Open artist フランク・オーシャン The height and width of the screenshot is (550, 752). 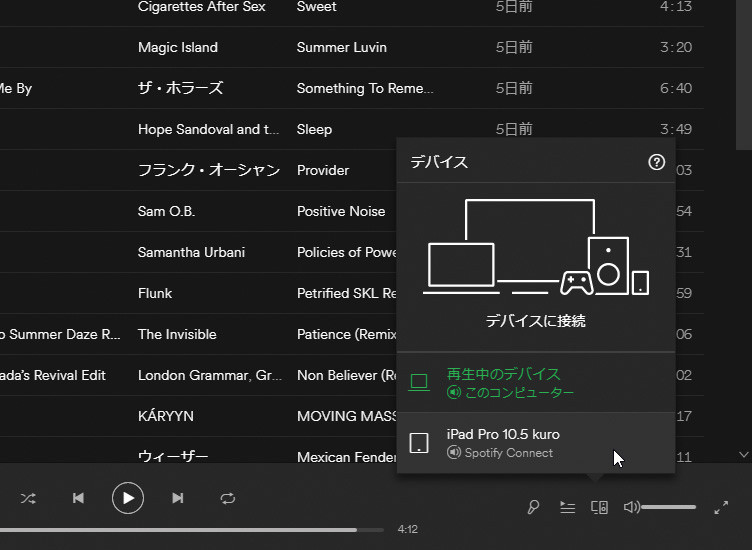(209, 170)
